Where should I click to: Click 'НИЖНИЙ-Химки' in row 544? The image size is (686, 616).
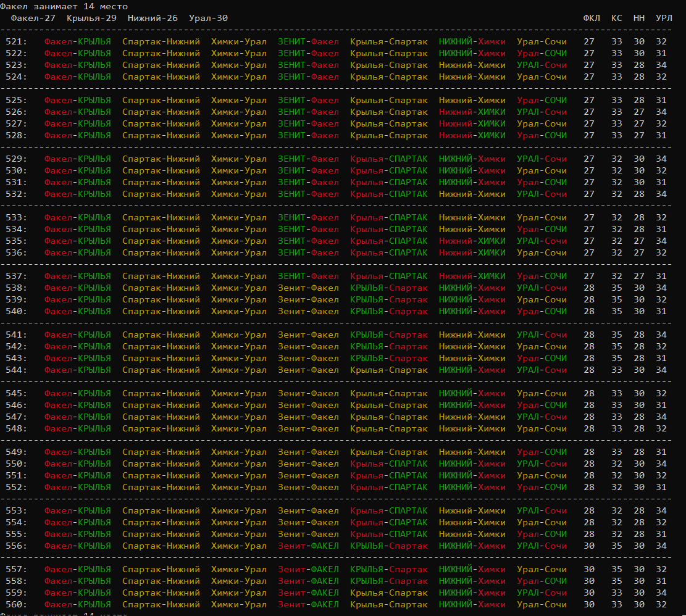pyautogui.click(x=472, y=370)
